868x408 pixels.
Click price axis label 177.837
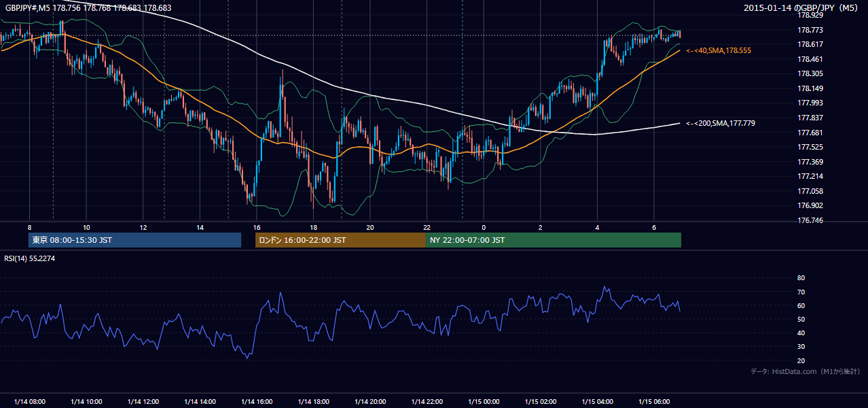click(x=811, y=118)
